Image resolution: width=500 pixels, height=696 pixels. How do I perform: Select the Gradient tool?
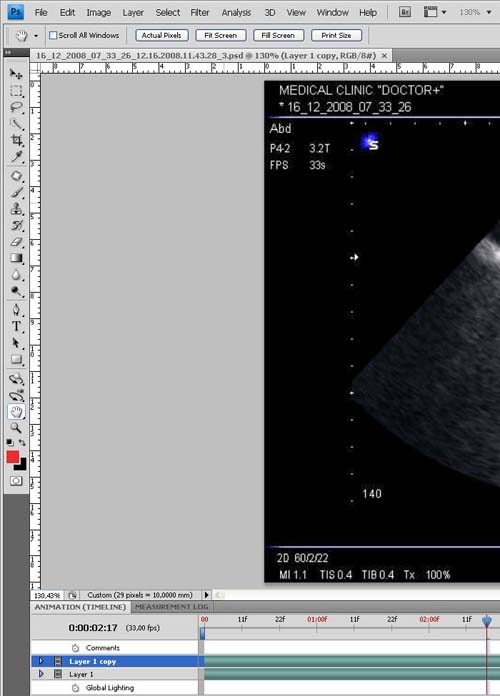pos(16,258)
